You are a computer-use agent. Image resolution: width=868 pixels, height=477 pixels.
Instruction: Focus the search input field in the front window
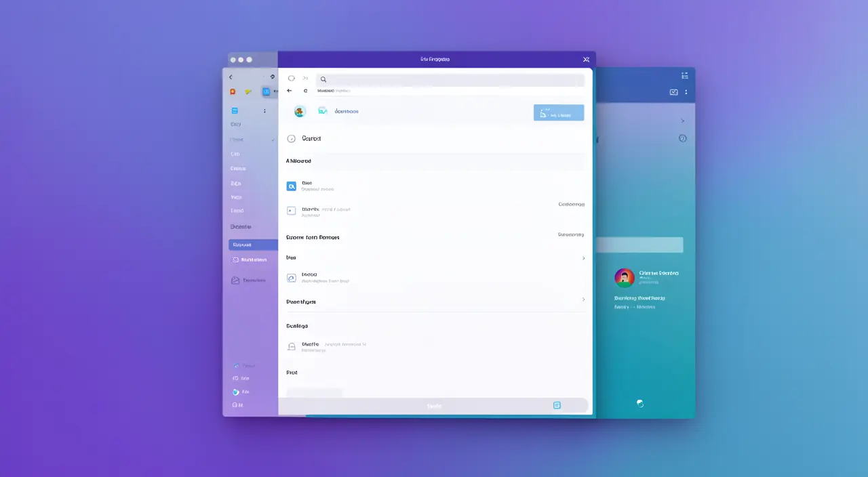[450, 80]
